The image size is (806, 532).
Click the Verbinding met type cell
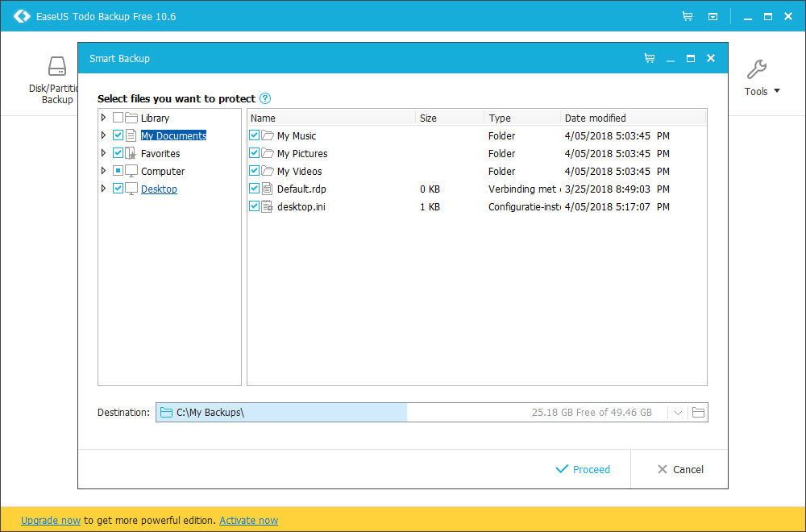point(523,189)
